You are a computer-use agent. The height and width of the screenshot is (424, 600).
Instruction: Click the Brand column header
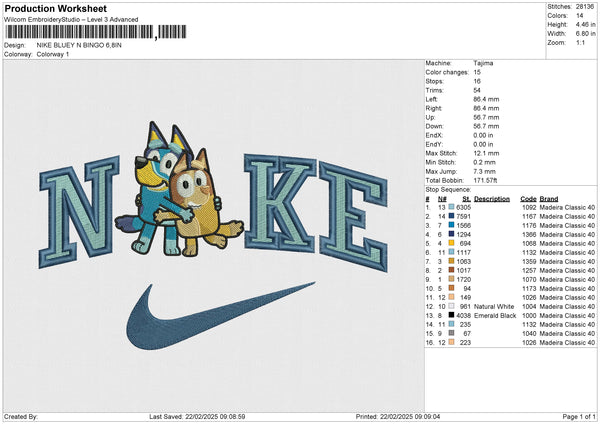(549, 198)
